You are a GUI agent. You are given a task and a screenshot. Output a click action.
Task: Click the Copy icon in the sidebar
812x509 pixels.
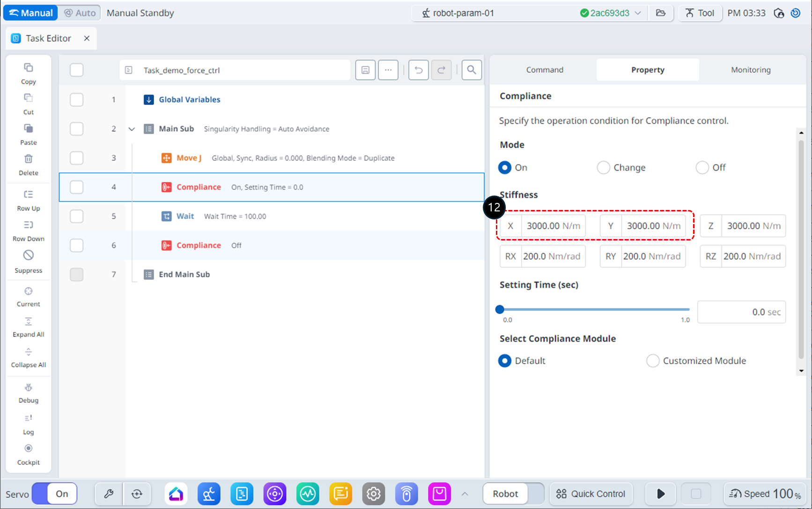(28, 68)
